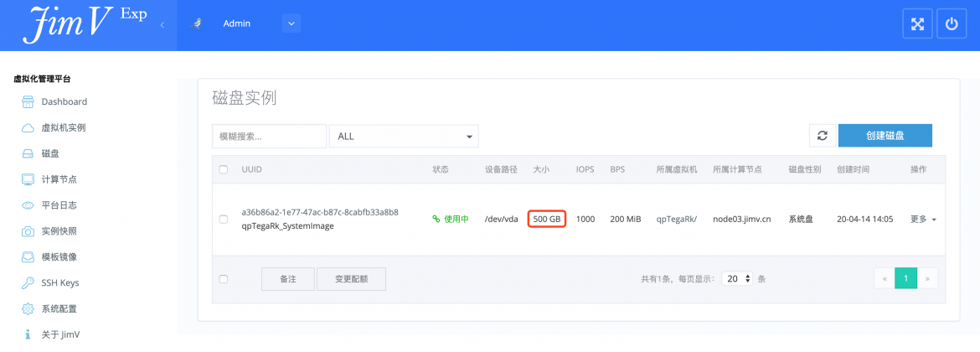Focus the 模糊搜索 search field
Screen dimensions: 980x352
pos(270,136)
